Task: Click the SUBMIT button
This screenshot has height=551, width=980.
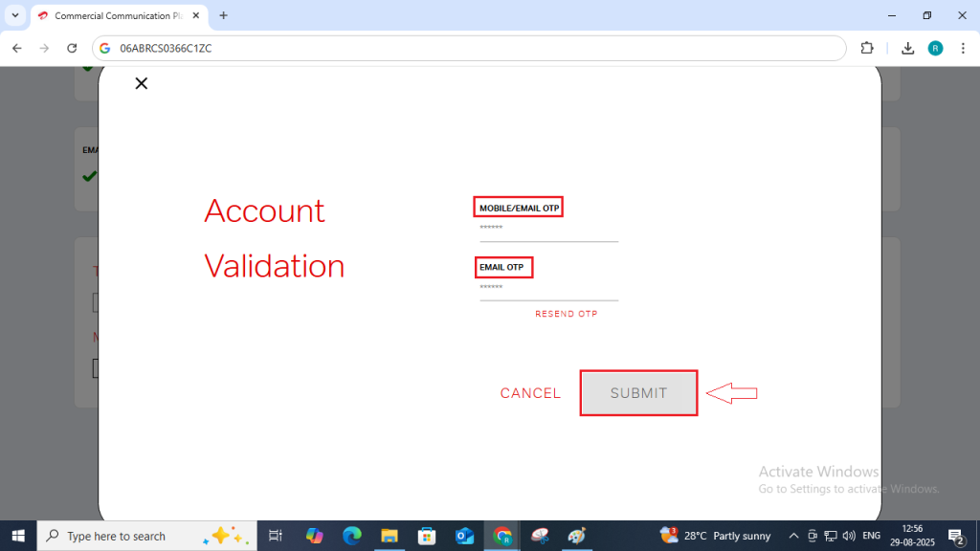Action: pos(638,393)
